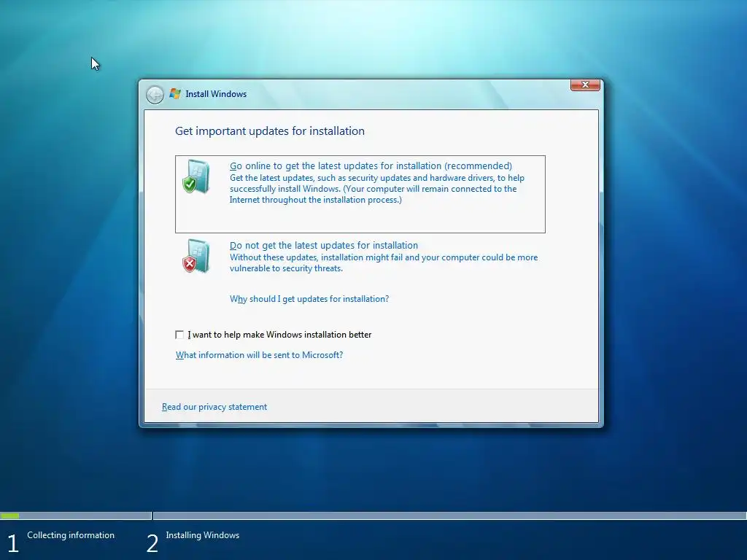The image size is (747, 560).
Task: Click the back arrow in Install Windows
Action: 155,94
